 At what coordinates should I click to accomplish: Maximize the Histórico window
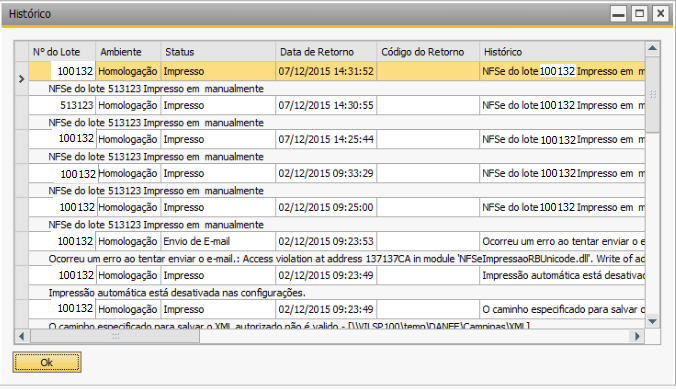click(x=639, y=14)
